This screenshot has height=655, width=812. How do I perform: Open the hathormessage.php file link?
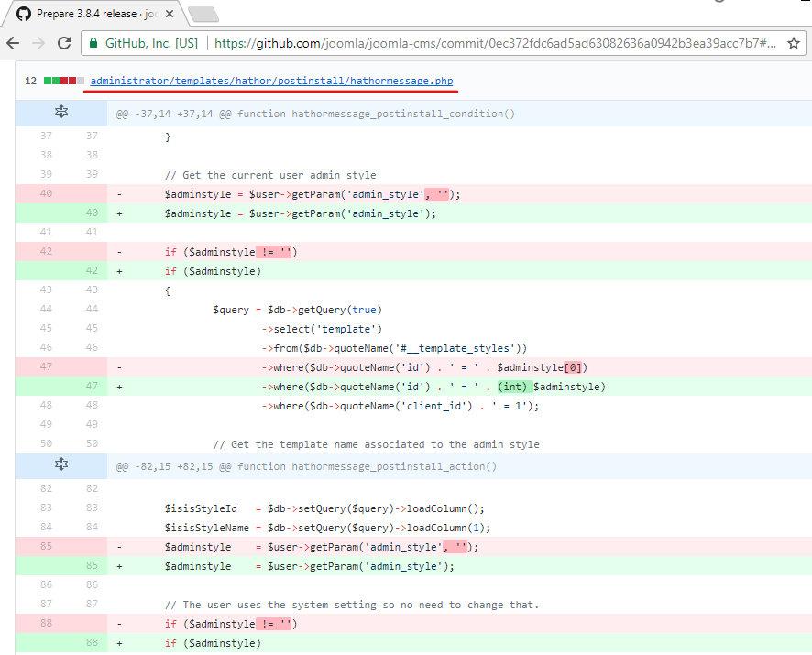[271, 81]
